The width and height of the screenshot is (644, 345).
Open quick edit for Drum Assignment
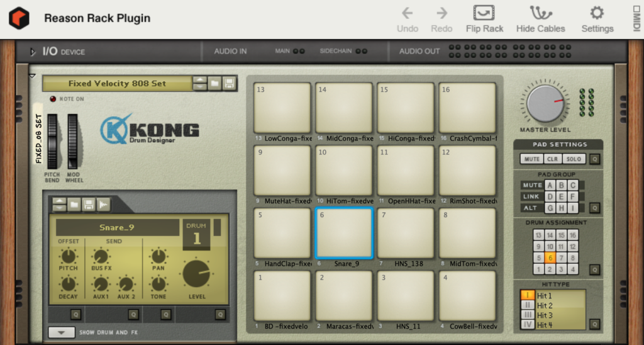594,269
